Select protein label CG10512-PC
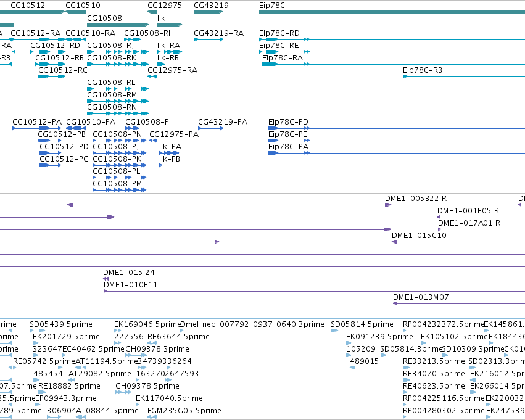 (x=64, y=159)
